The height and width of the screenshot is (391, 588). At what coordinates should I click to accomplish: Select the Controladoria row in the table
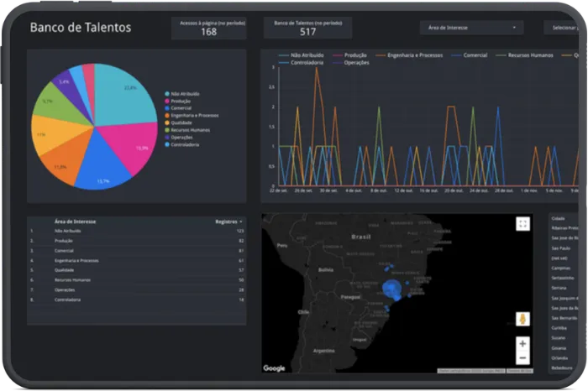(x=136, y=300)
